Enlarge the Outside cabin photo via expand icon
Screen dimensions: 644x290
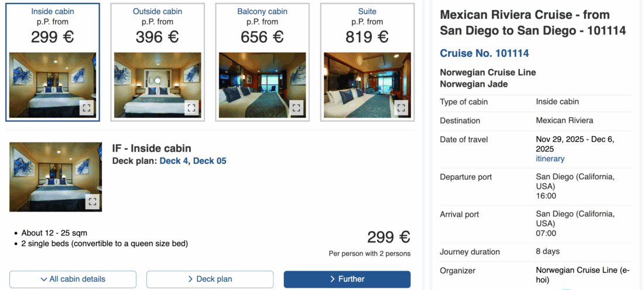pyautogui.click(x=191, y=108)
